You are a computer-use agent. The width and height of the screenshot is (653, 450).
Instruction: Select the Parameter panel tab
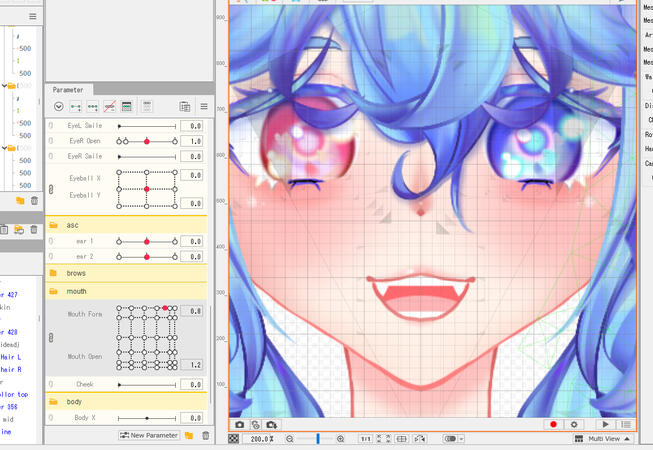tap(68, 89)
